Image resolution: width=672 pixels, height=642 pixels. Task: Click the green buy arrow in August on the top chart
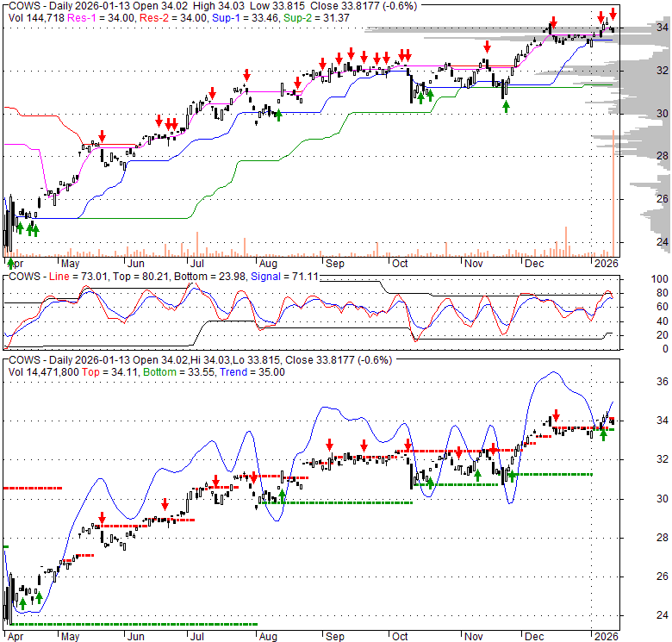[x=278, y=115]
